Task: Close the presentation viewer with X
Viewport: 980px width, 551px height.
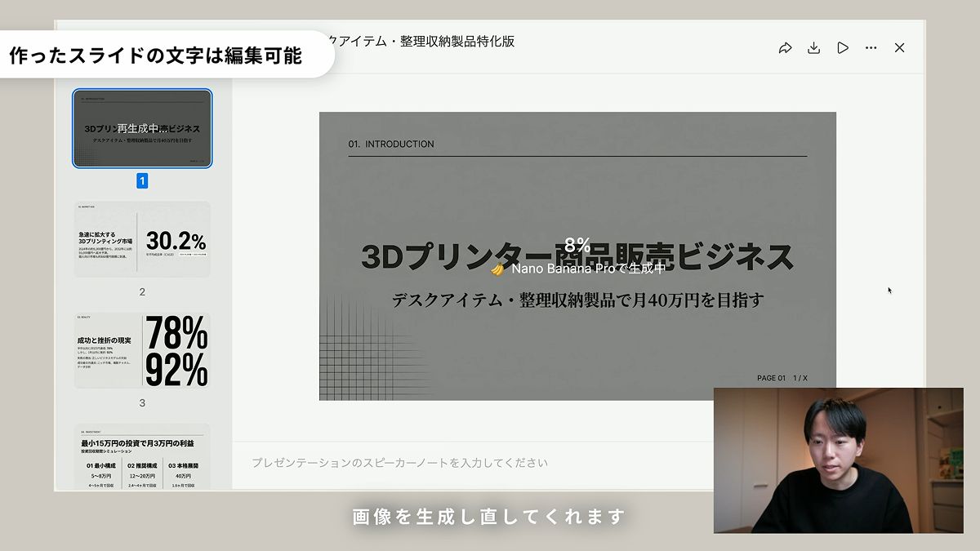Action: point(899,48)
